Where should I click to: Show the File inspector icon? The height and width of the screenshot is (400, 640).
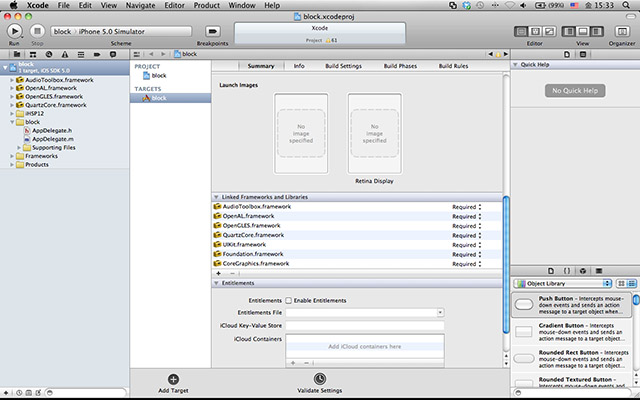tap(567, 54)
